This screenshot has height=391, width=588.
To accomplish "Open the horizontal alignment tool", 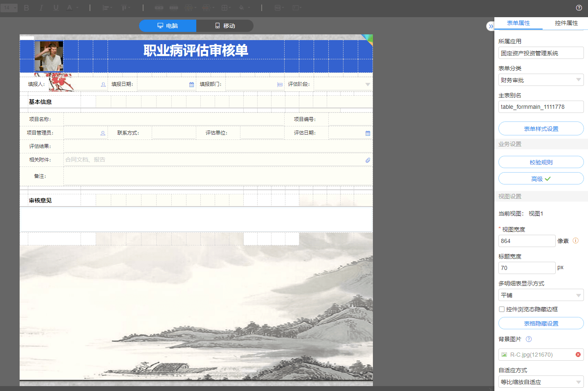I will point(107,8).
